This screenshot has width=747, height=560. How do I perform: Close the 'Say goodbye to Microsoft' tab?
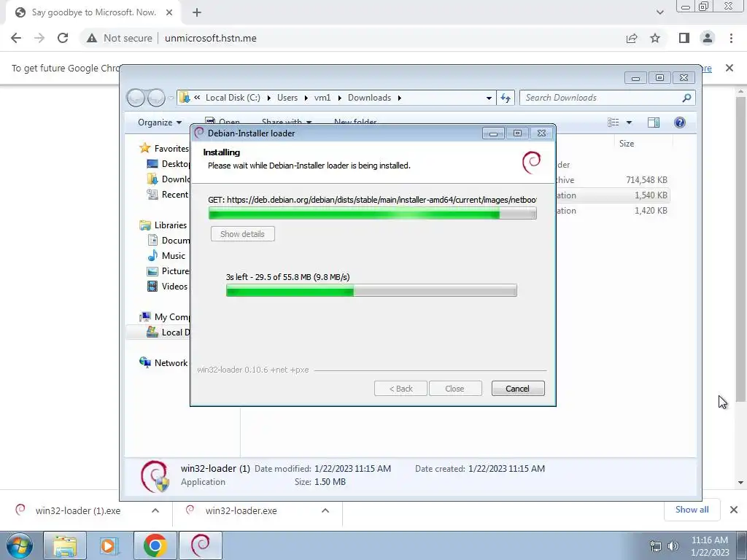[x=169, y=12]
